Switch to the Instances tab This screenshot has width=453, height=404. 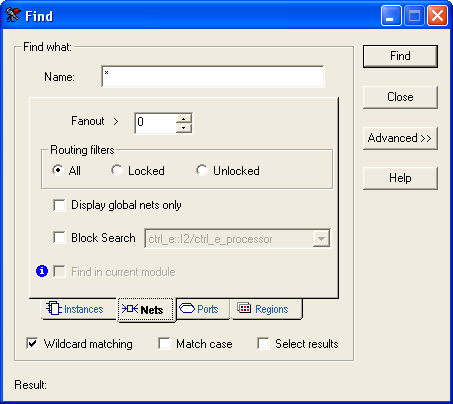click(78, 309)
